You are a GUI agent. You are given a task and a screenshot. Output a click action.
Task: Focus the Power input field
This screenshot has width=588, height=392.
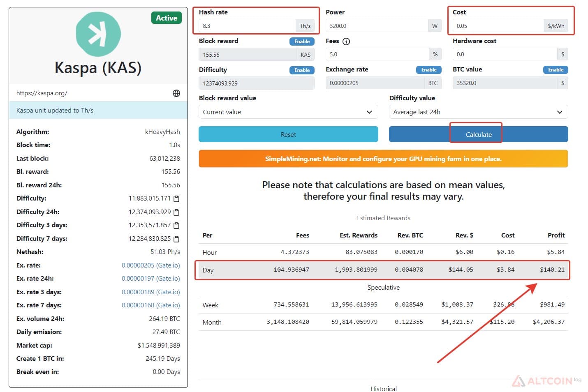[x=377, y=26]
